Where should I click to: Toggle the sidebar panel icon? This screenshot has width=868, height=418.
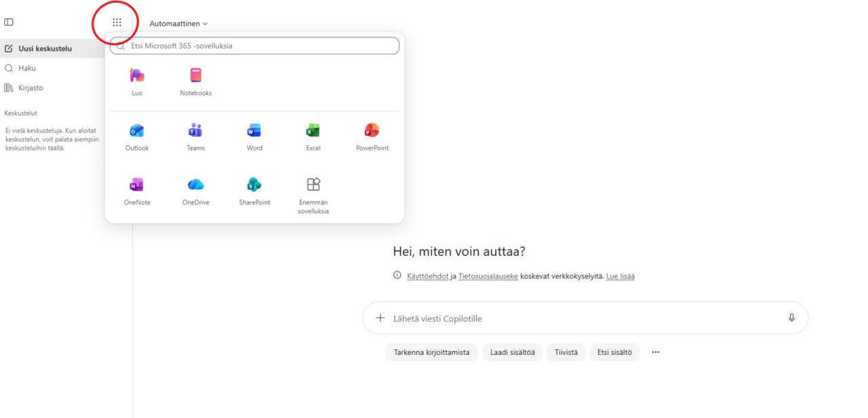tap(9, 22)
